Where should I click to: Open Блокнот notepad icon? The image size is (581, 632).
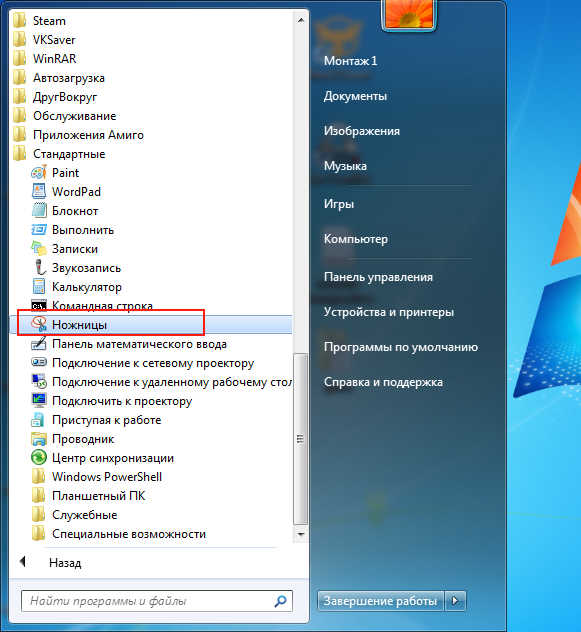click(x=39, y=210)
